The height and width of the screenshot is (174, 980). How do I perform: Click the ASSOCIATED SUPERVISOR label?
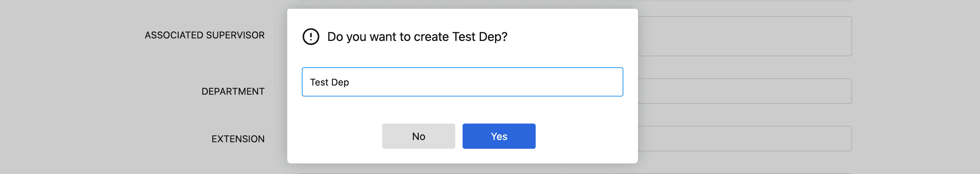204,35
